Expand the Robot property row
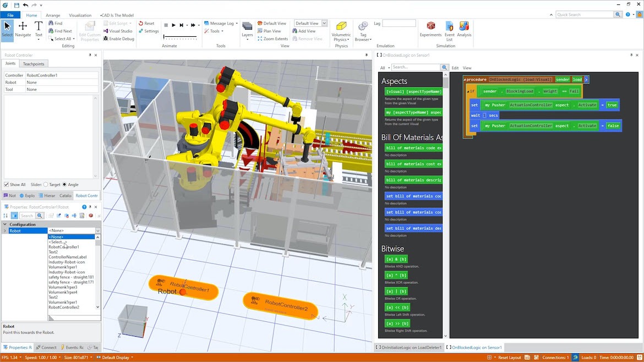 (5, 231)
